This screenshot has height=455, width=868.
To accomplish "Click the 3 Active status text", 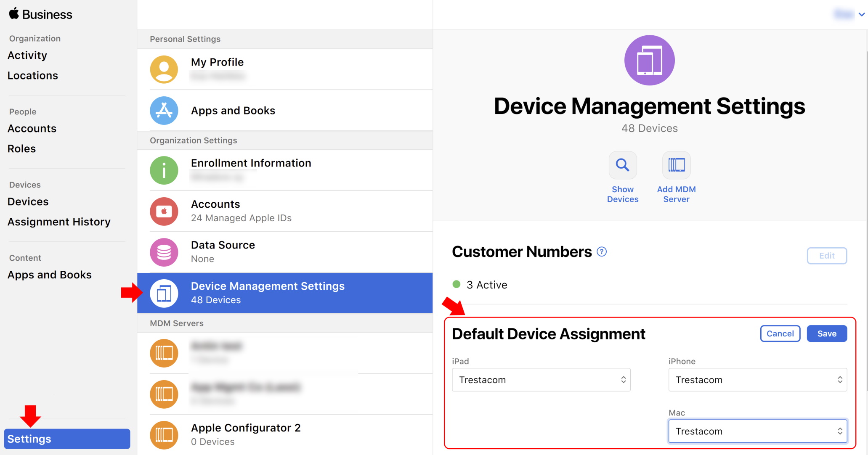I will pos(487,285).
